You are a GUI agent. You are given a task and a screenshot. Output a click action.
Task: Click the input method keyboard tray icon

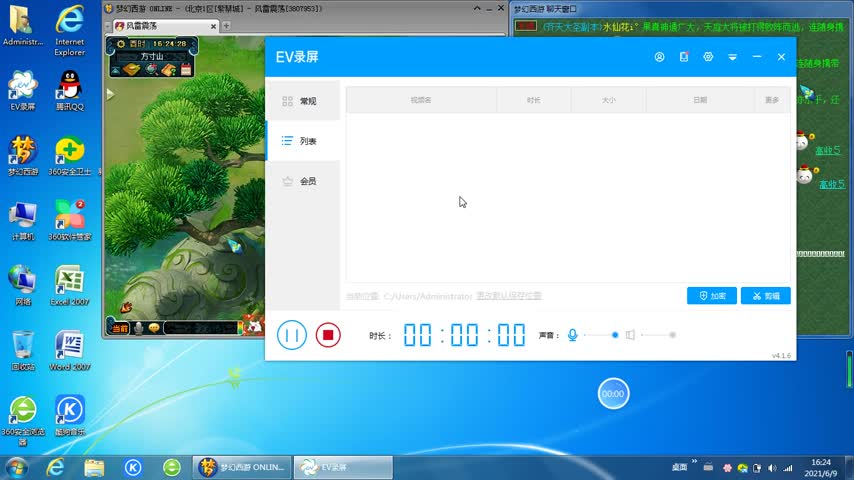click(x=708, y=467)
